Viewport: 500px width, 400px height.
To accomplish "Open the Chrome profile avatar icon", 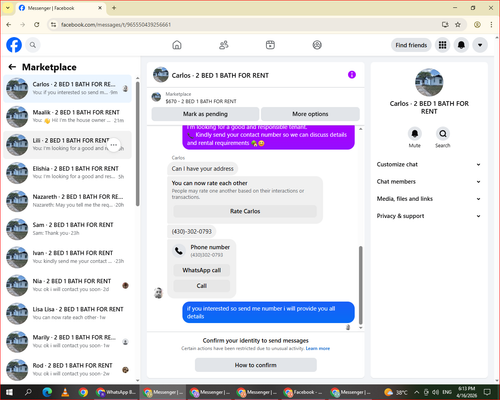I will click(x=477, y=25).
